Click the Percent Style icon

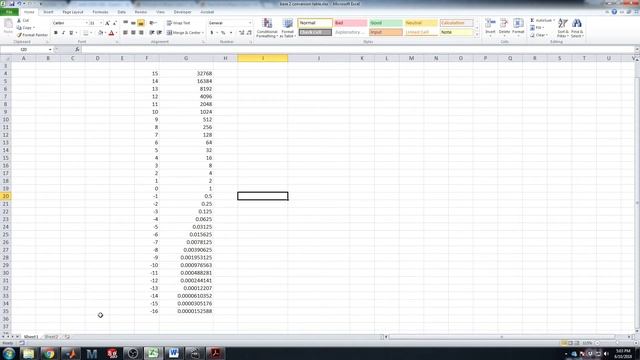tap(223, 33)
